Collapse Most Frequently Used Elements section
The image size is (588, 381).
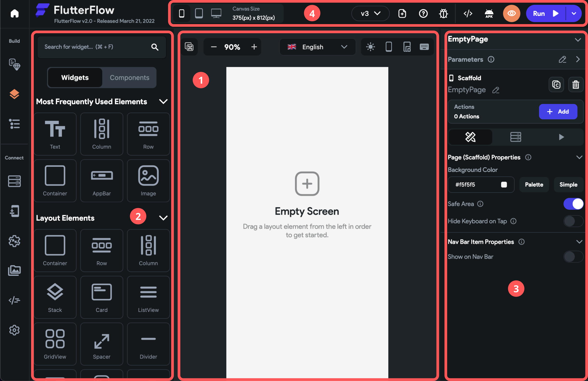tap(163, 102)
